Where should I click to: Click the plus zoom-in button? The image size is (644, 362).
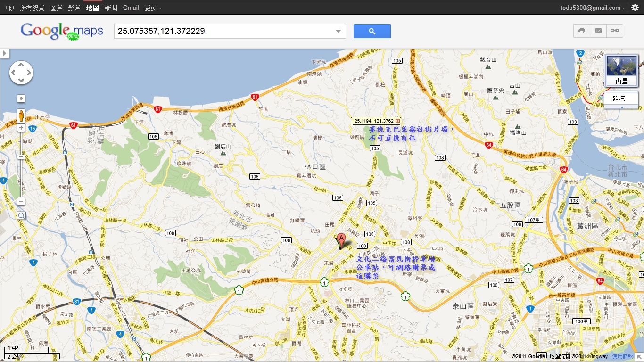coord(21,128)
